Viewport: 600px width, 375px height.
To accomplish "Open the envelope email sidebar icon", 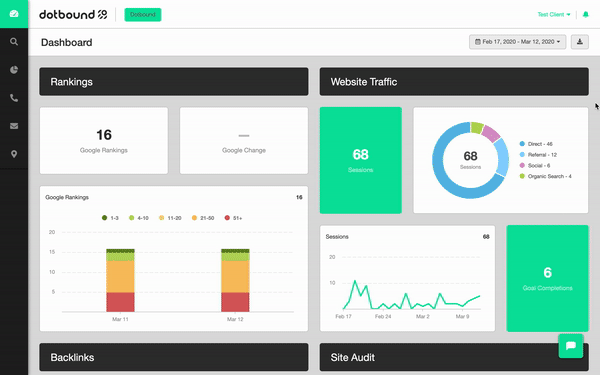I will click(x=14, y=126).
